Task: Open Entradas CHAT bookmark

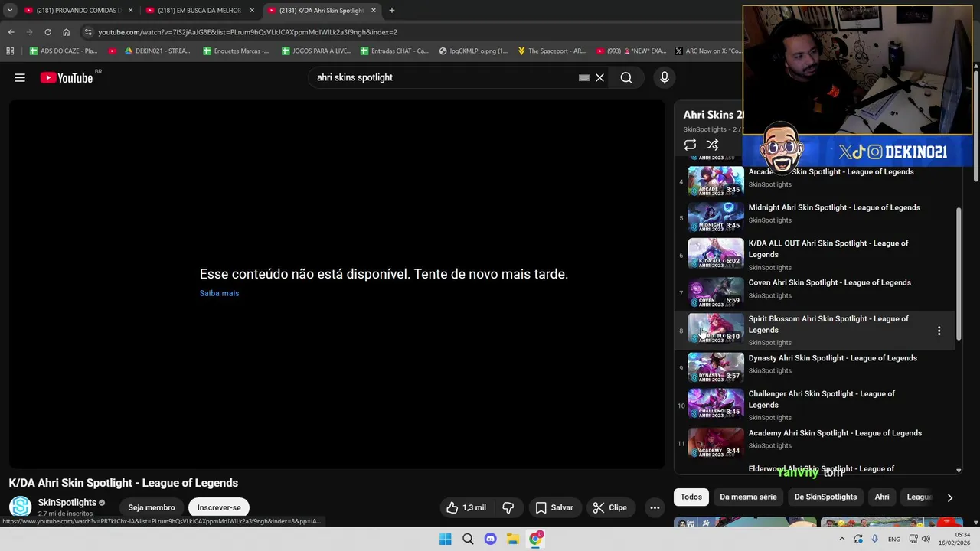Action: 394,51
